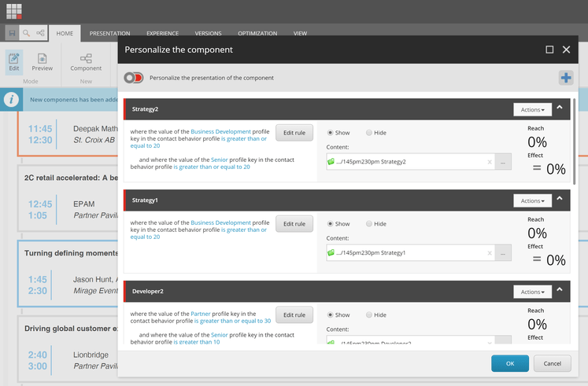Browse content for Strategy2 with ellipsis button
Viewport: 588px width, 386px height.
(503, 162)
